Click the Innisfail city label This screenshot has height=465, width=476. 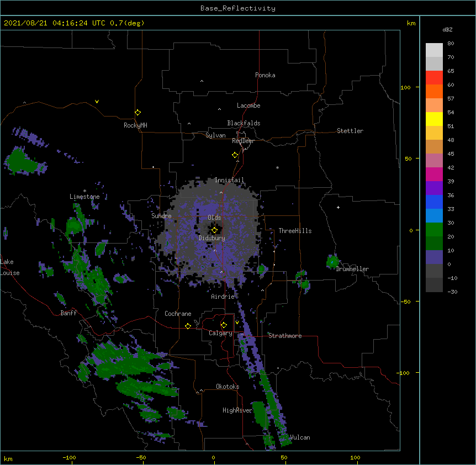click(x=229, y=180)
